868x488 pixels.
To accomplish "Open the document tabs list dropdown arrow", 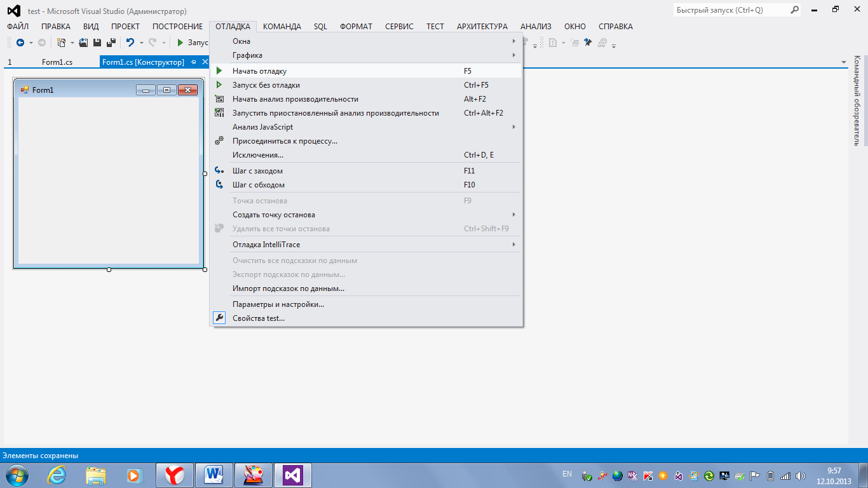I will click(x=844, y=62).
